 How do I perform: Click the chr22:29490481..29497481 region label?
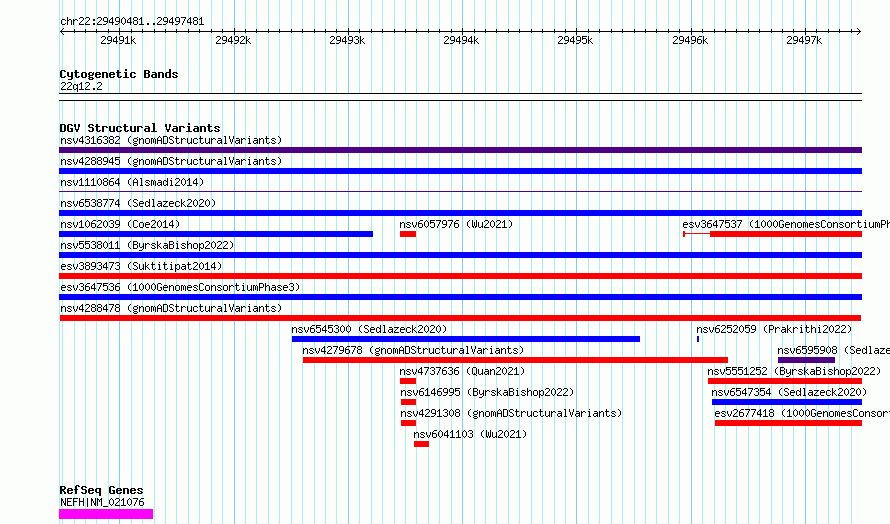pyautogui.click(x=132, y=21)
